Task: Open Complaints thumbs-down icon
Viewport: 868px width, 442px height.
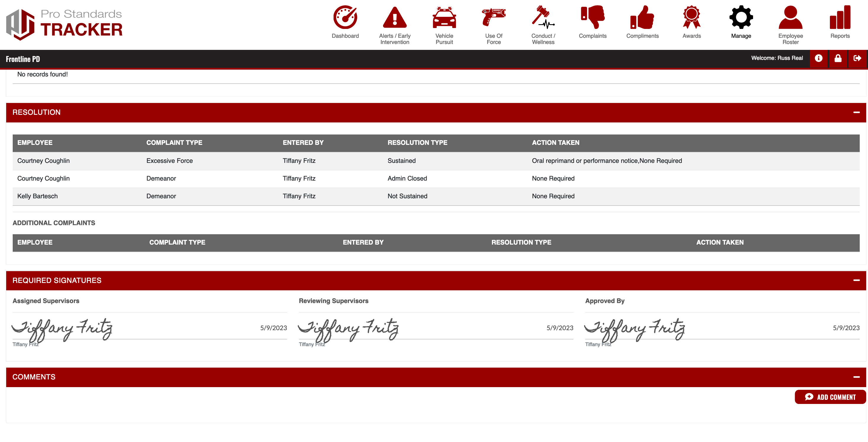Action: (x=592, y=17)
